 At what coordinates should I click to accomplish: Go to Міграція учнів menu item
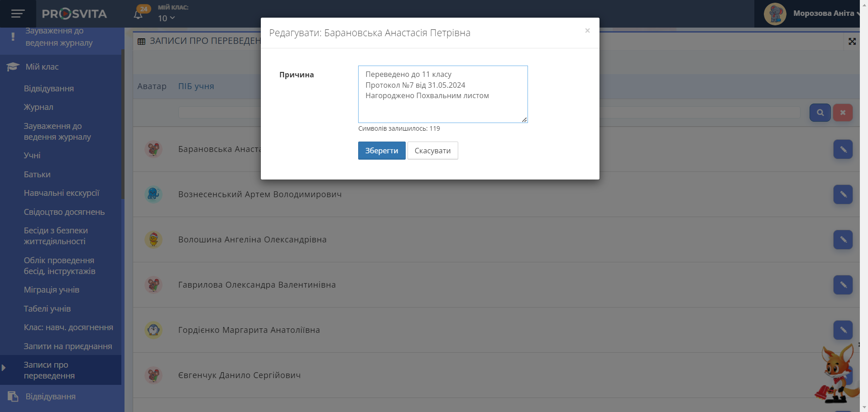click(x=52, y=290)
